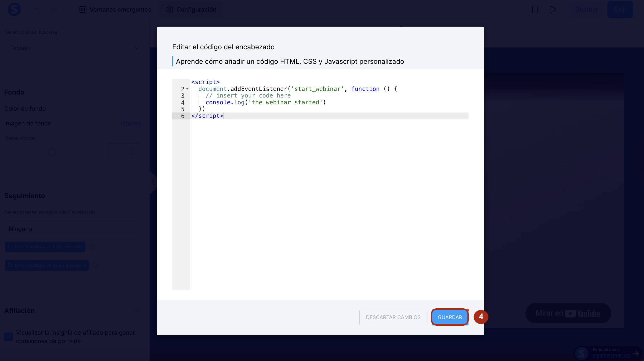This screenshot has height=361, width=644.
Task: Open the Ninguno Facebook event dropdown
Action: [73, 229]
